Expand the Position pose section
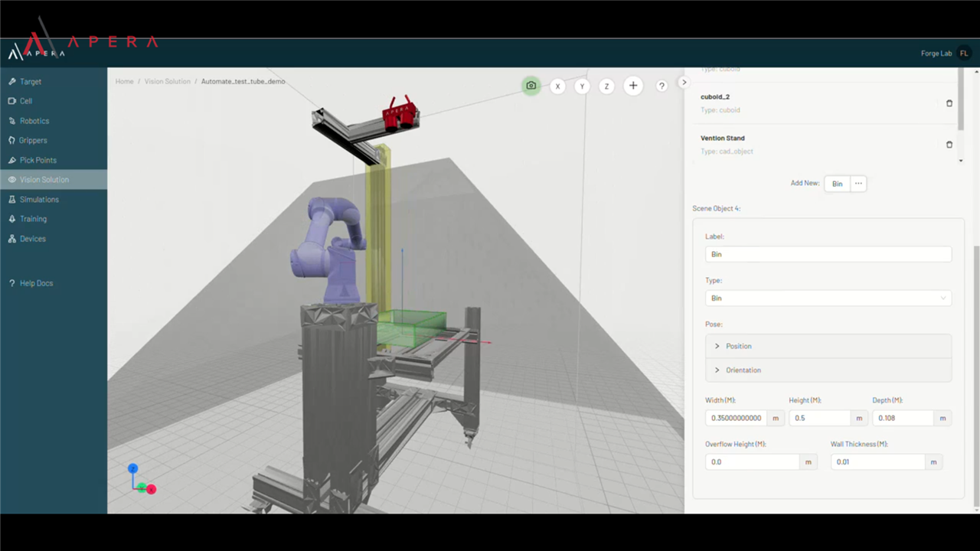This screenshot has height=551, width=980. pyautogui.click(x=828, y=346)
